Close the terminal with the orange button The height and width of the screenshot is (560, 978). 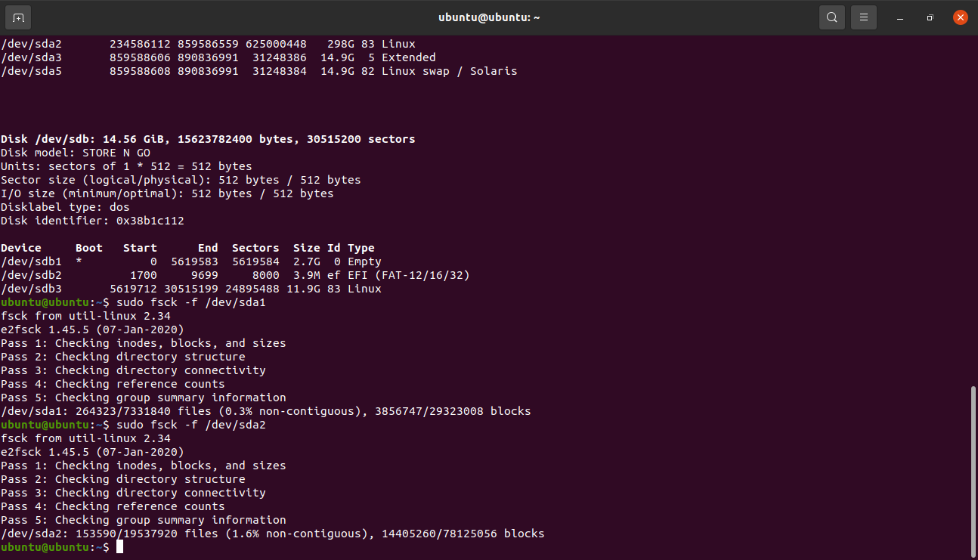pos(960,17)
